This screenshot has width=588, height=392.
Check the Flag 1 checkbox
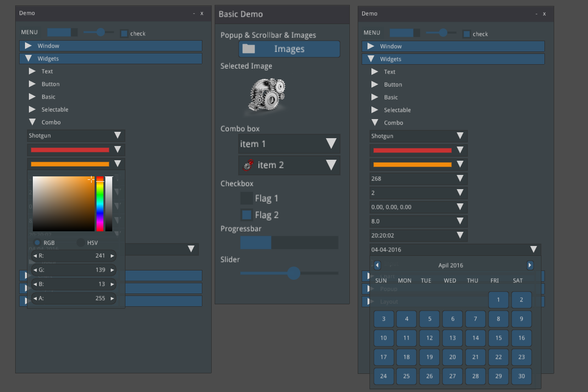(246, 198)
